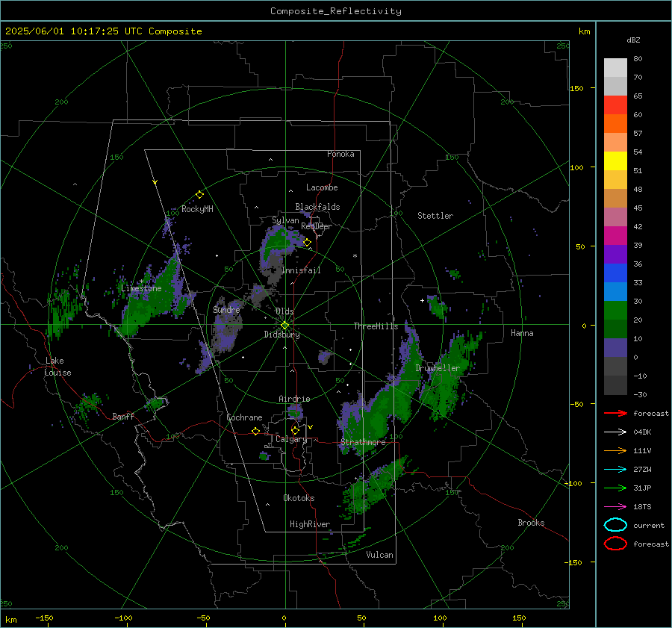Pick the -30 to -10 dBZ dark grey swatch
Screen dimensions: 672x628
coord(615,385)
